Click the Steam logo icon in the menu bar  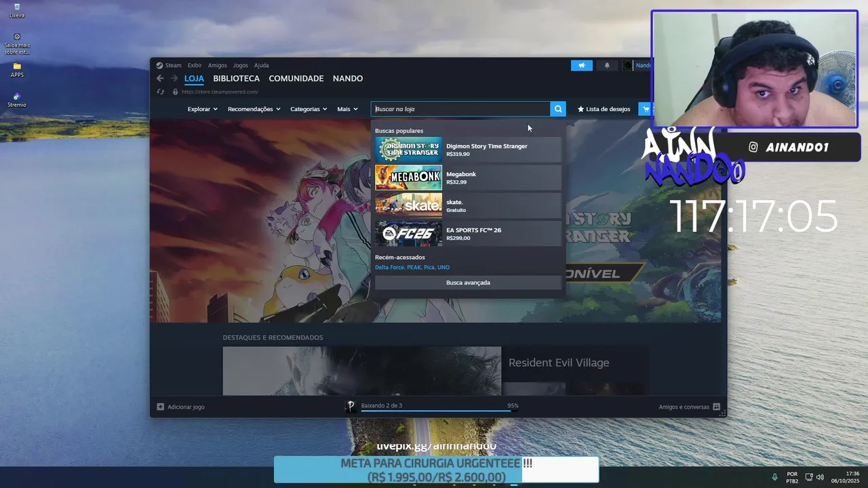pyautogui.click(x=159, y=66)
